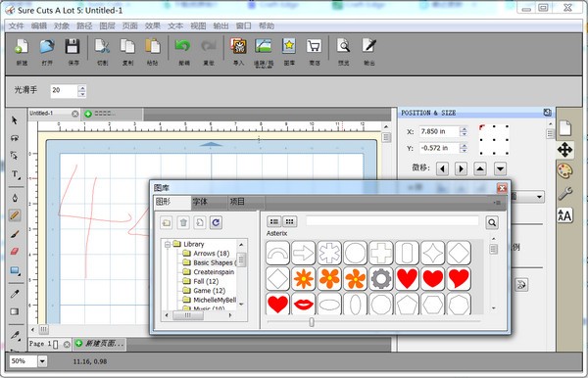The image size is (588, 378).
Task: Open the 效果 menu
Action: point(153,25)
